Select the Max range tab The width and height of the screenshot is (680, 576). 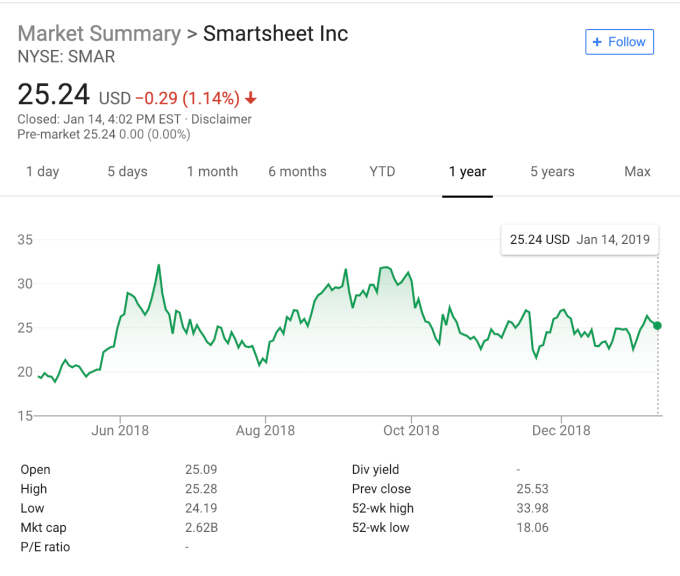(637, 172)
